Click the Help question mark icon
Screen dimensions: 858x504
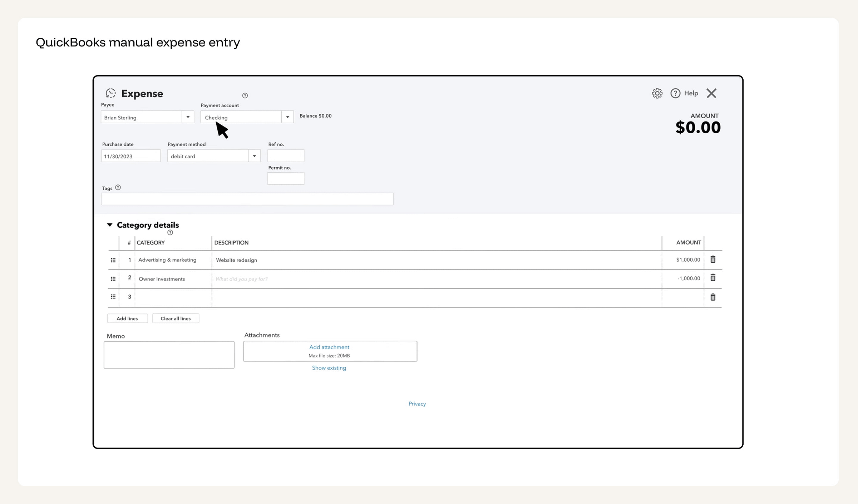[x=675, y=93]
